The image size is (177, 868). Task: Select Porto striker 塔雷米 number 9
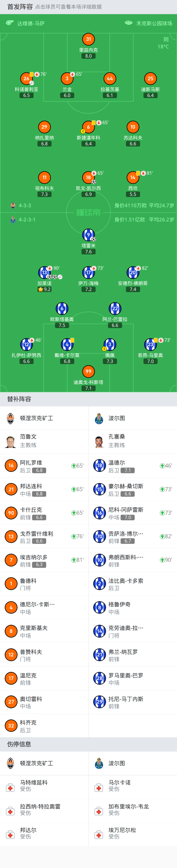88,235
